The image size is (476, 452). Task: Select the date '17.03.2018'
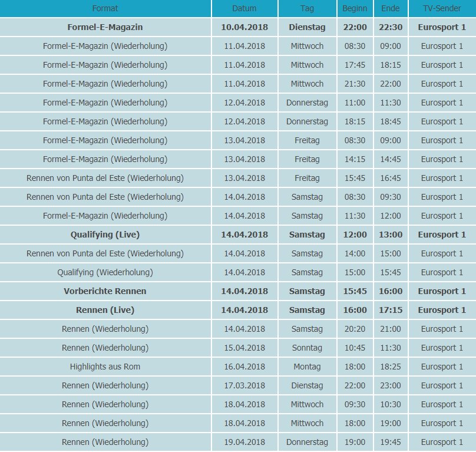tap(244, 385)
